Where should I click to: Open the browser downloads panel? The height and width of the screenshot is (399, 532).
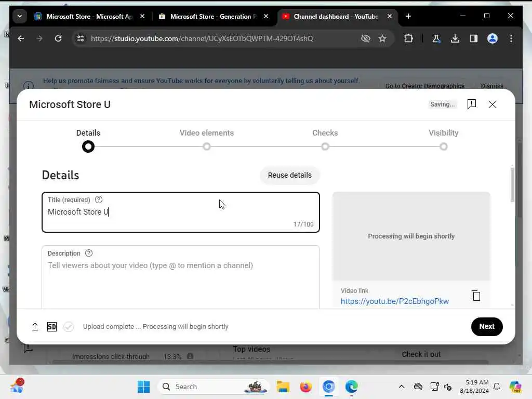tap(455, 38)
